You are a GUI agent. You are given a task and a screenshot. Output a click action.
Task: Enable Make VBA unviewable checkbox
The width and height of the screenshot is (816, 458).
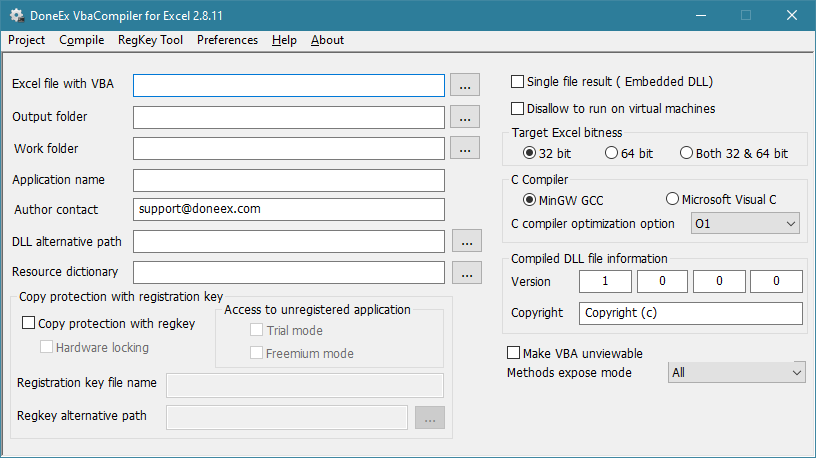tap(513, 353)
